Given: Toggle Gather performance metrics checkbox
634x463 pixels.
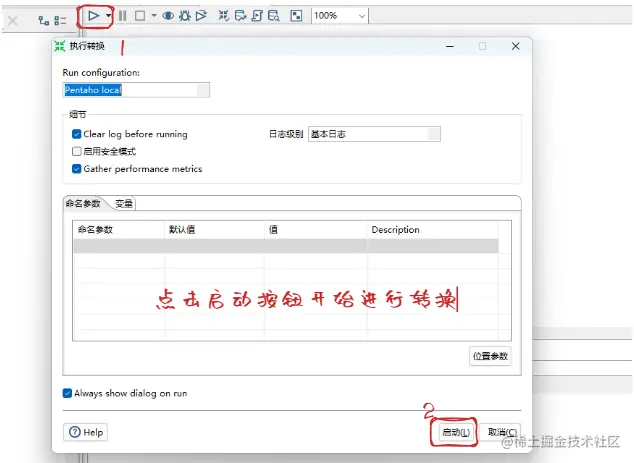Looking at the screenshot, I should tap(76, 169).
